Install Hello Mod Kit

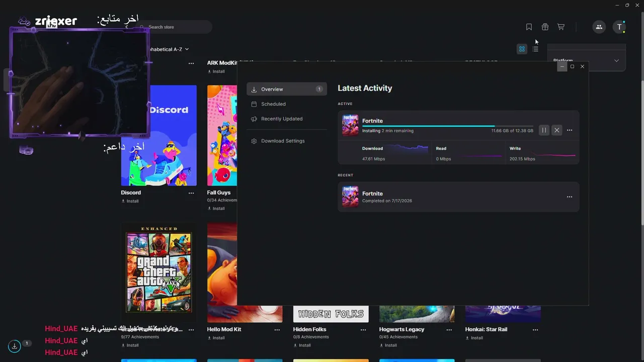(216, 338)
